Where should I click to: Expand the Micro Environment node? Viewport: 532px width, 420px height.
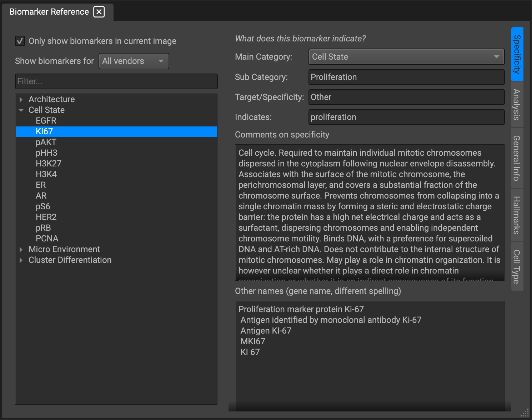click(x=21, y=249)
